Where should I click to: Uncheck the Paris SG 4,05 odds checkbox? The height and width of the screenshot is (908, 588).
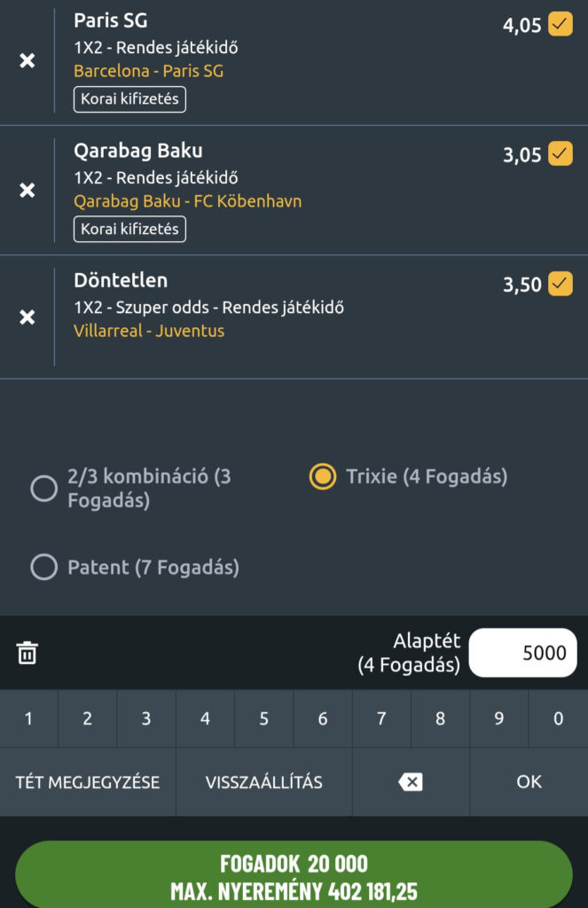561,24
